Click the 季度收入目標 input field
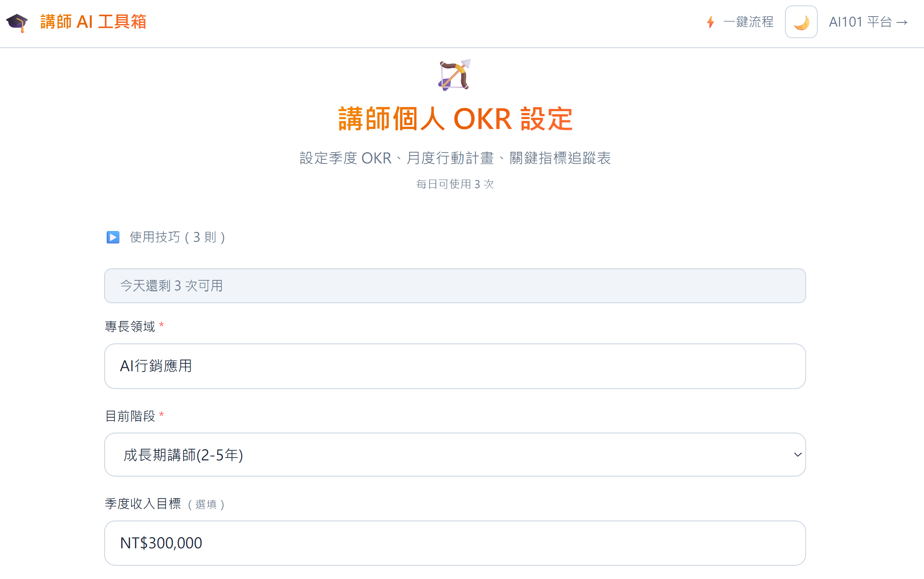Screen dimensions: 924x579 [x=455, y=543]
